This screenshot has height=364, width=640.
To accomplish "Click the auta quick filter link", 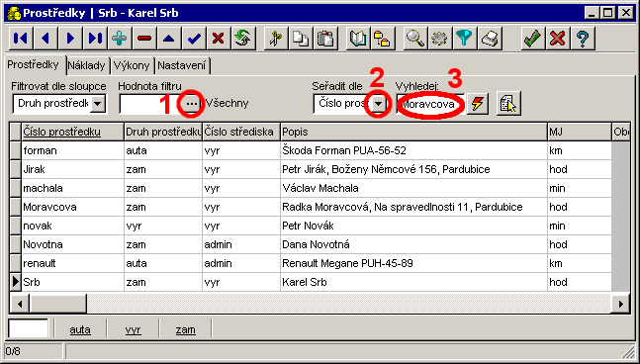I will click(80, 329).
